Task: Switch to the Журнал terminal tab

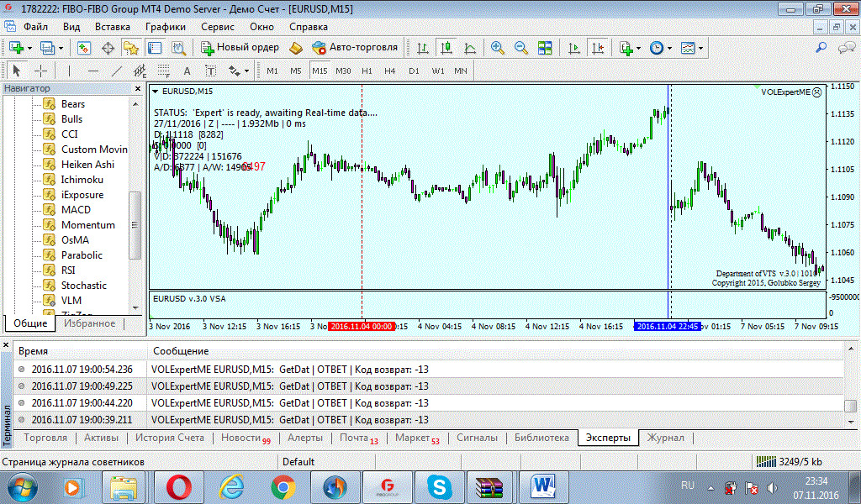Action: pos(666,438)
